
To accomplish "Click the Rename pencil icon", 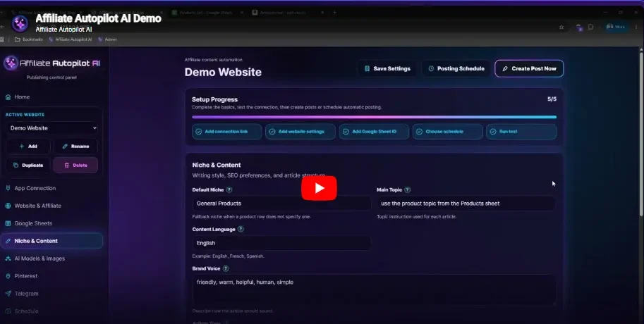I will click(64, 146).
